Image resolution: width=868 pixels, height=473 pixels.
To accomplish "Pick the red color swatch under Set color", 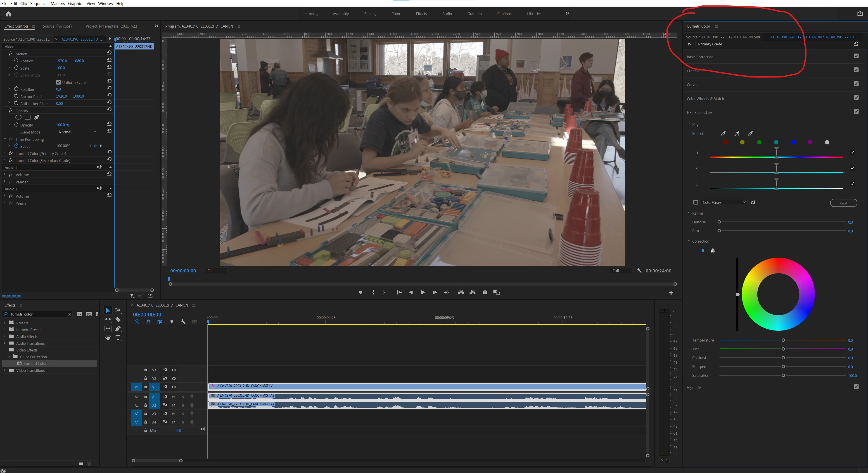I will (x=725, y=142).
